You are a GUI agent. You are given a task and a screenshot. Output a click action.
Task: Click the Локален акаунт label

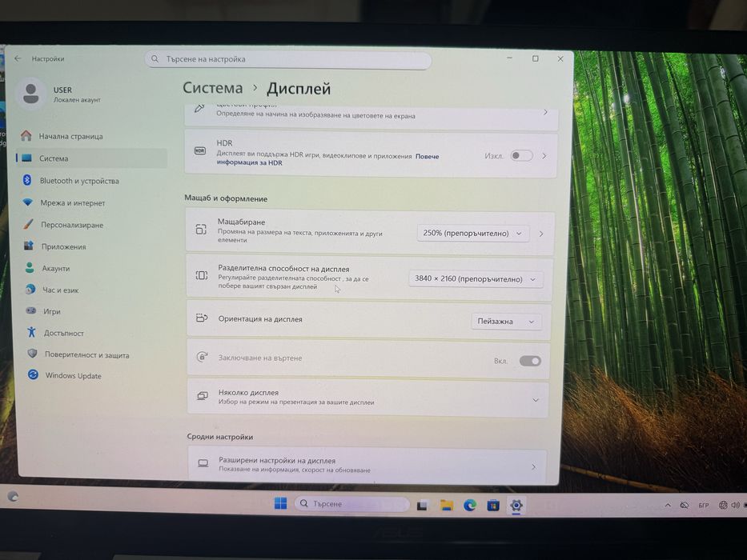(77, 100)
